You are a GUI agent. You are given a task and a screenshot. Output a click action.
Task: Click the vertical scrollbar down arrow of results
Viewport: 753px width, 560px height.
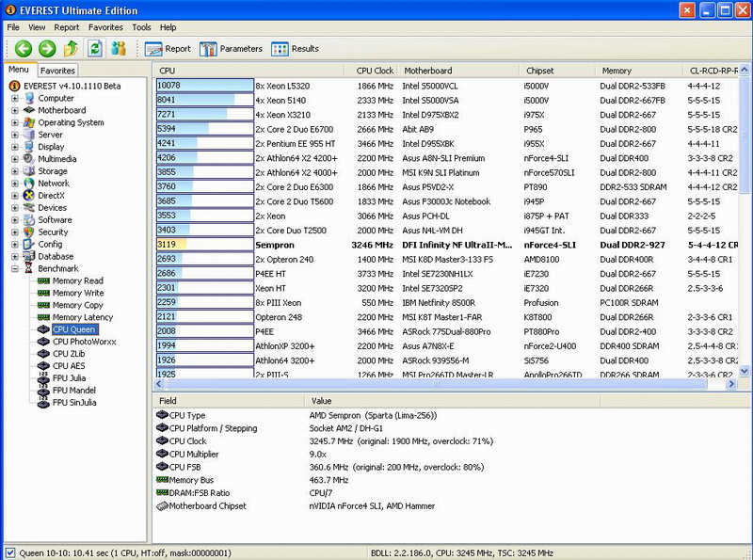745,371
